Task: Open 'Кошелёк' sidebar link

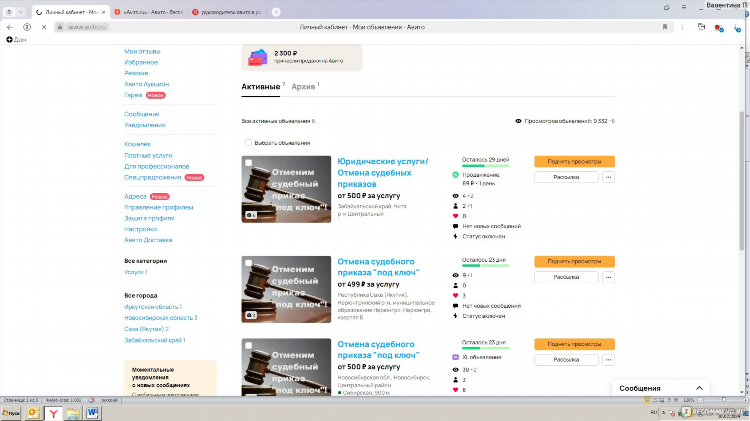Action: [137, 144]
